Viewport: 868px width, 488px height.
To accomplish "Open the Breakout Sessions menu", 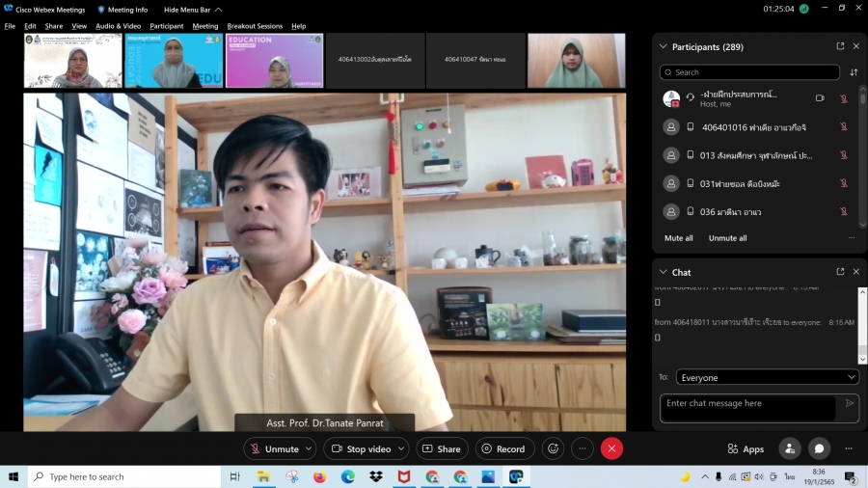I will (255, 26).
